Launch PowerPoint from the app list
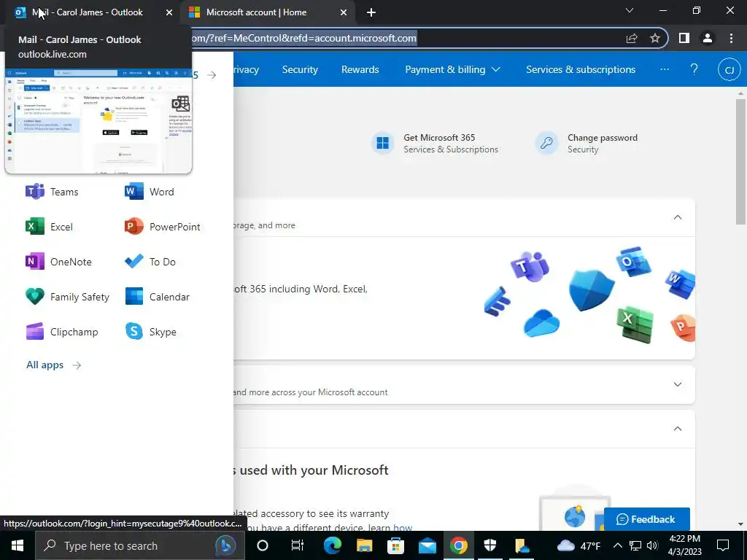747x560 pixels. point(162,227)
